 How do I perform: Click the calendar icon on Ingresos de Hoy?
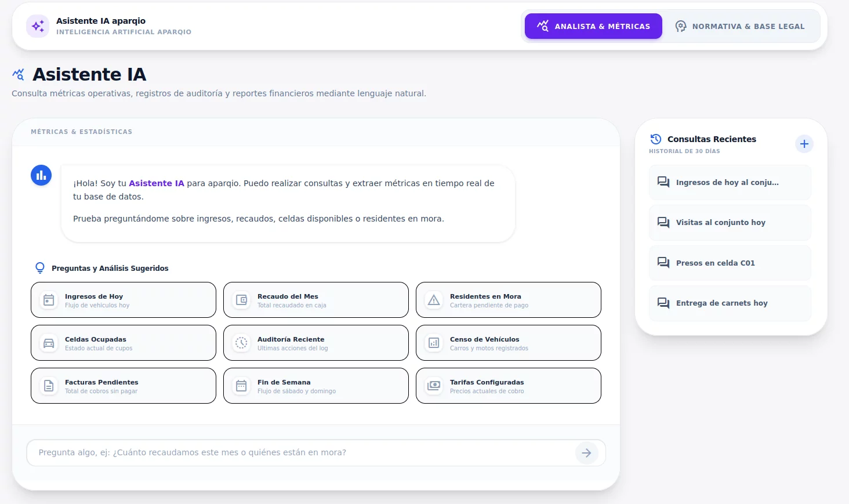click(49, 300)
